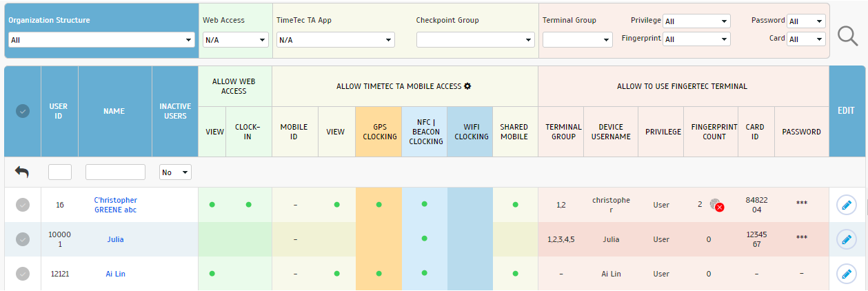
Task: Open the Web Access dropdown
Action: 235,40
